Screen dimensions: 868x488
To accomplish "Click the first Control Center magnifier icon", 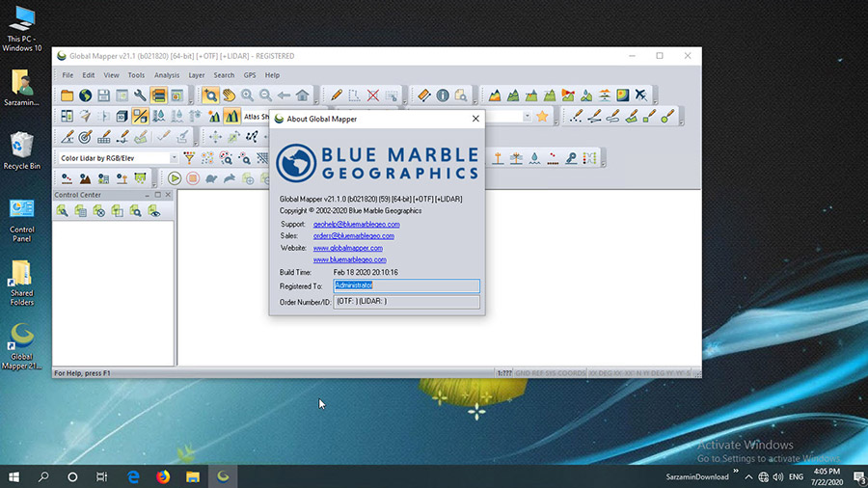I will (62, 211).
